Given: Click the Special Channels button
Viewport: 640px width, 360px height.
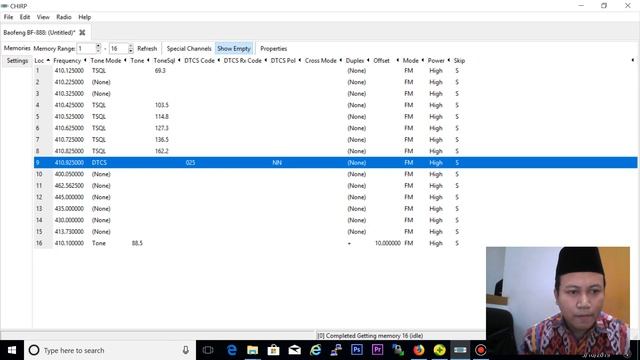Looking at the screenshot, I should click(x=189, y=49).
